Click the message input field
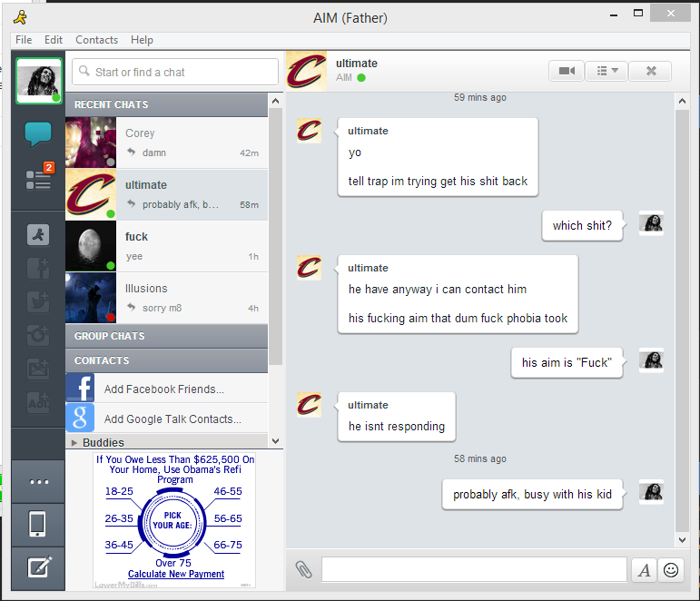The image size is (700, 601). [x=474, y=569]
